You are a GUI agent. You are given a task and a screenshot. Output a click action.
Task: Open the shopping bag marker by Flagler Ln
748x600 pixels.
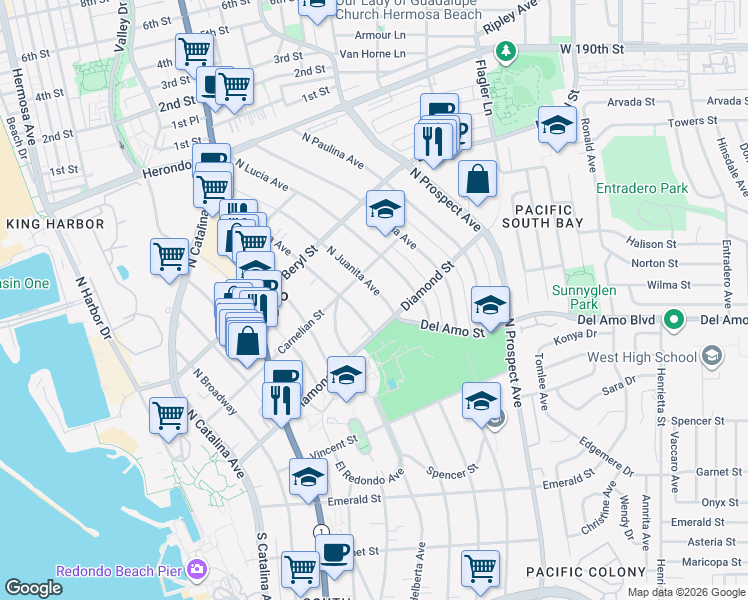coord(478,178)
